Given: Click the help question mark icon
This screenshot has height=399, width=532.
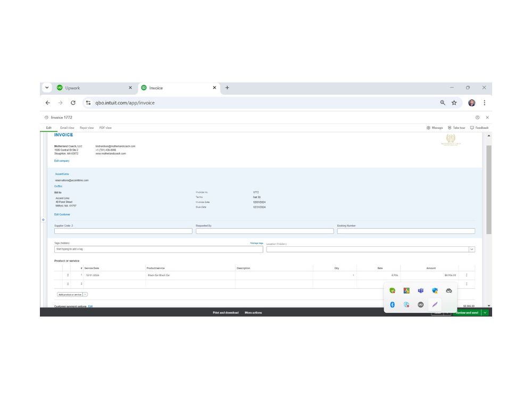Looking at the screenshot, I should point(477,118).
